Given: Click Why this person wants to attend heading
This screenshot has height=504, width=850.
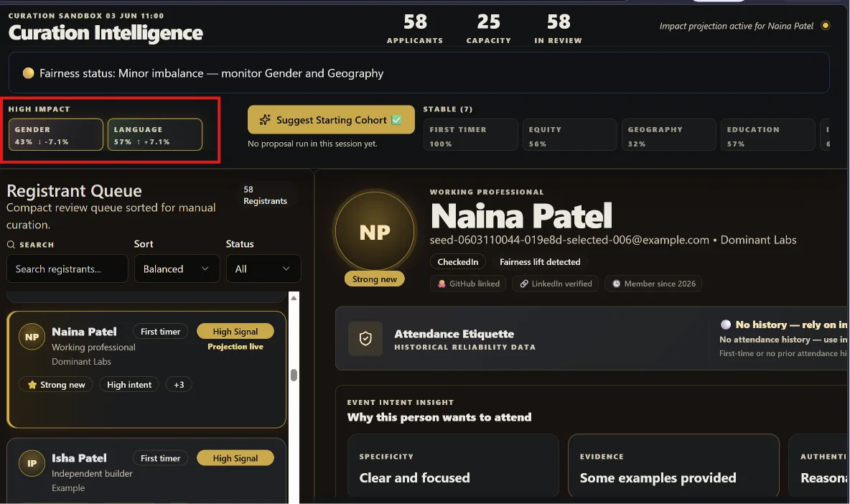Looking at the screenshot, I should [x=439, y=417].
